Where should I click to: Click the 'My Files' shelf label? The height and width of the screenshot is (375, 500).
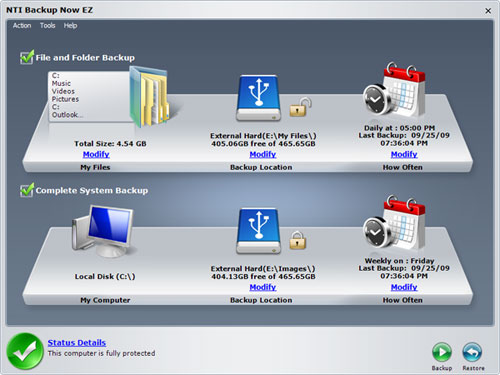(x=95, y=167)
